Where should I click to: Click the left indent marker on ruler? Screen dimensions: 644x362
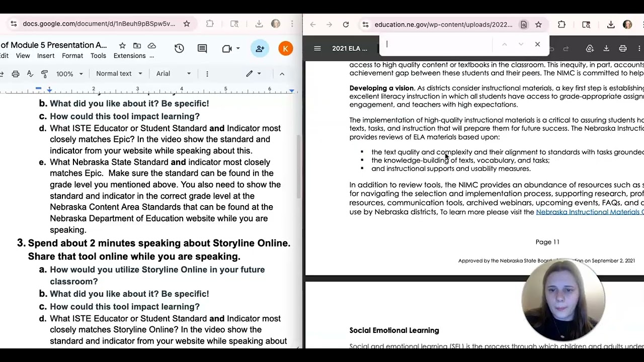pyautogui.click(x=49, y=90)
